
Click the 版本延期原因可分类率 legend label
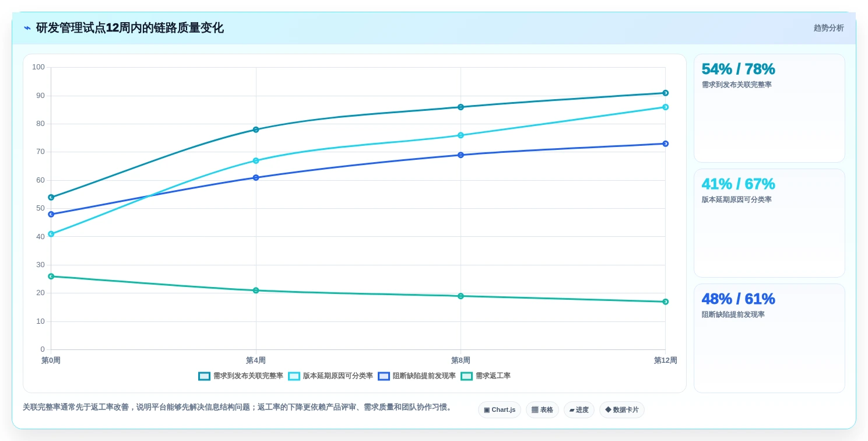(338, 376)
